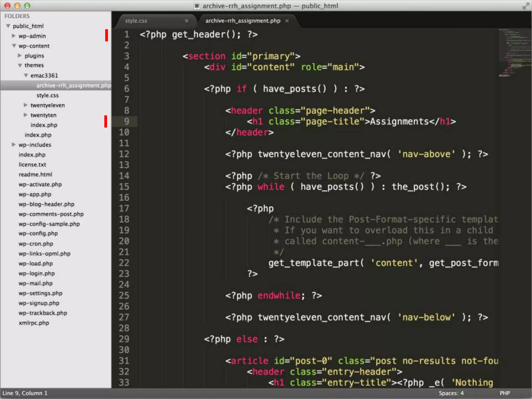532x399 pixels.
Task: Expand the twentyten folder arrow
Action: (x=25, y=115)
